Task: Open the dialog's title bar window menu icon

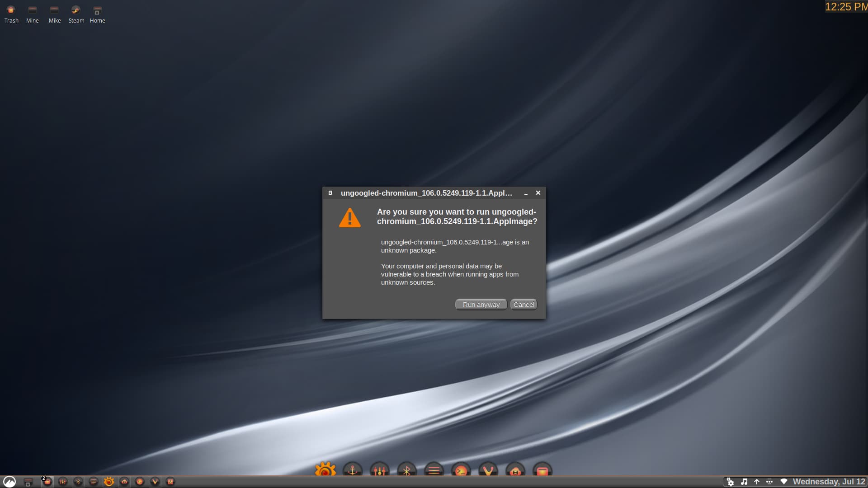Action: [x=330, y=193]
